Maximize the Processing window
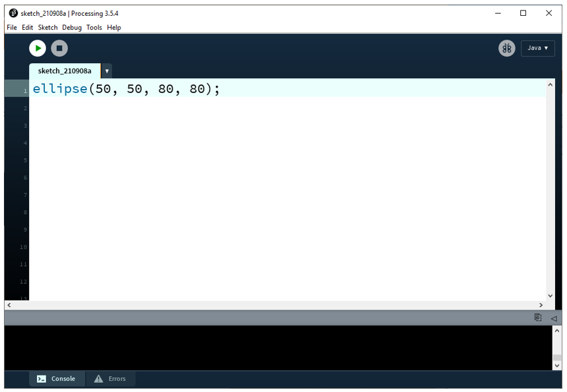The image size is (567, 392). 523,13
